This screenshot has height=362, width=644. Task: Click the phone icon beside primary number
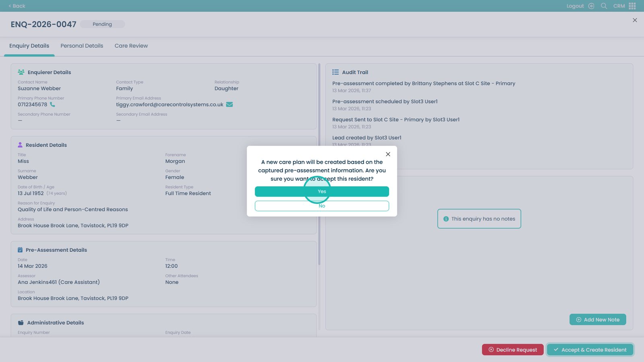click(x=52, y=105)
